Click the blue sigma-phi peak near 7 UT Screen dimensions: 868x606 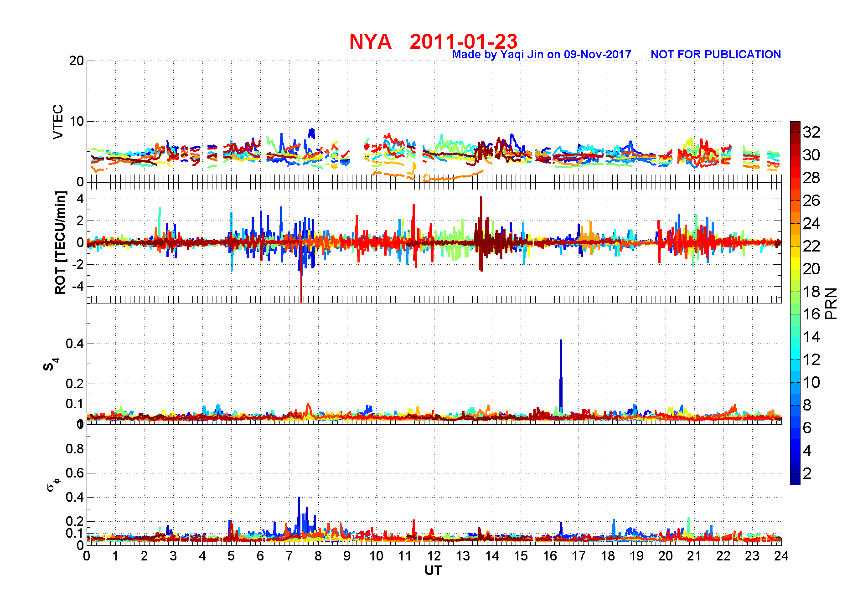tap(299, 515)
